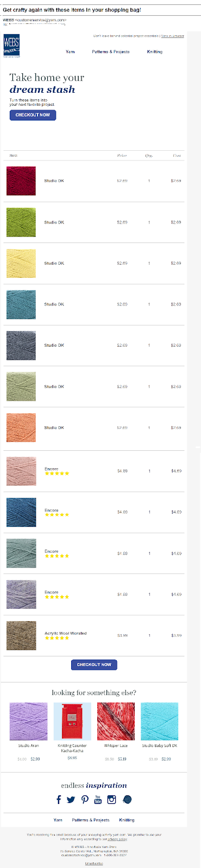This screenshot has width=201, height=868.
Task: Click the bottom CHECKOUT NOW button
Action: click(94, 665)
